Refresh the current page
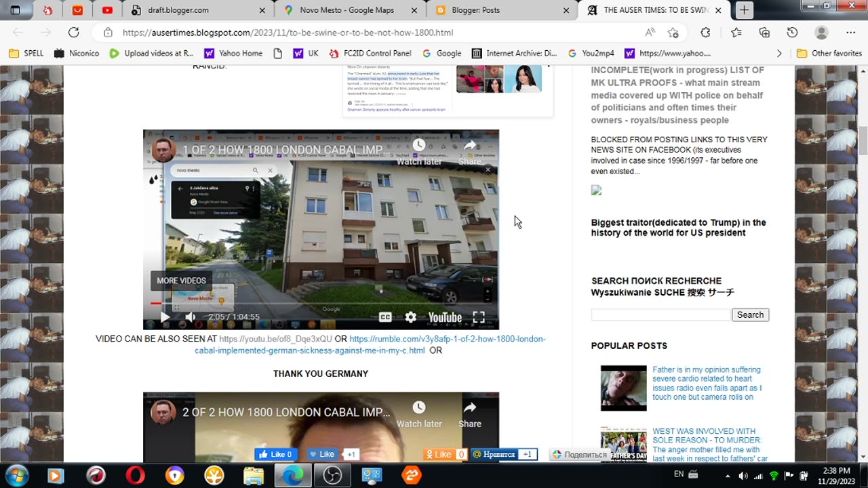Image resolution: width=868 pixels, height=488 pixels. pos(73,33)
